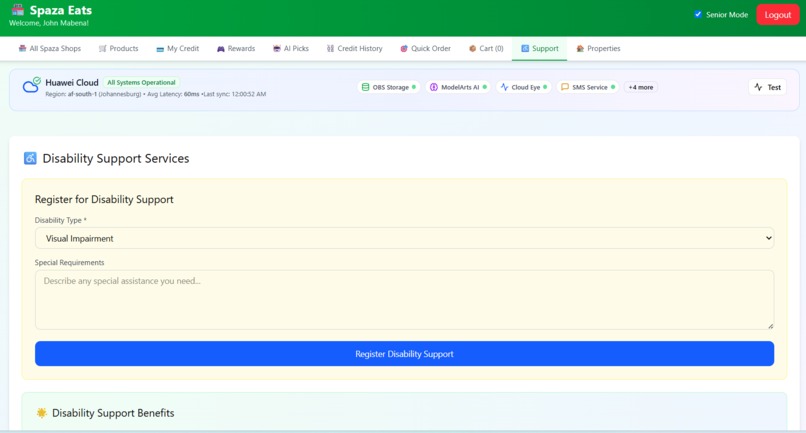Click the chart icon beside Credit History
Screen dimensions: 806x433
(x=330, y=48)
